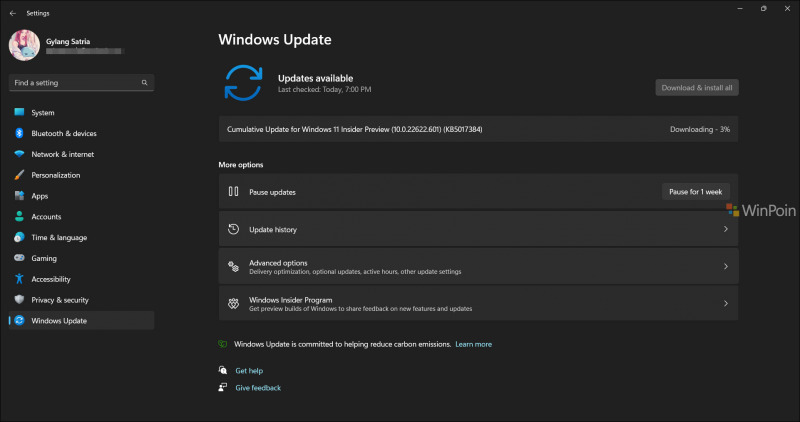
Task: Open the user profile avatar picture
Action: click(x=24, y=45)
